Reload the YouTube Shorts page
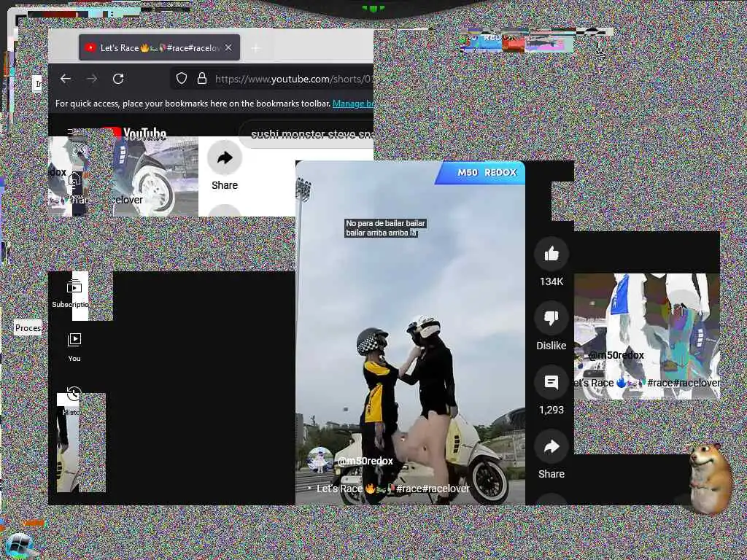Viewport: 747px width, 560px height. pyautogui.click(x=118, y=79)
